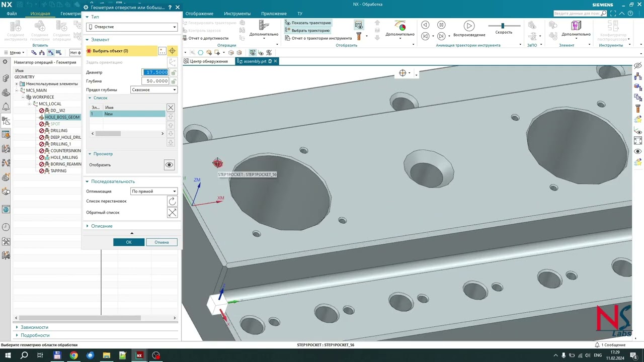Click the Создание инструмента icon

tap(15, 31)
